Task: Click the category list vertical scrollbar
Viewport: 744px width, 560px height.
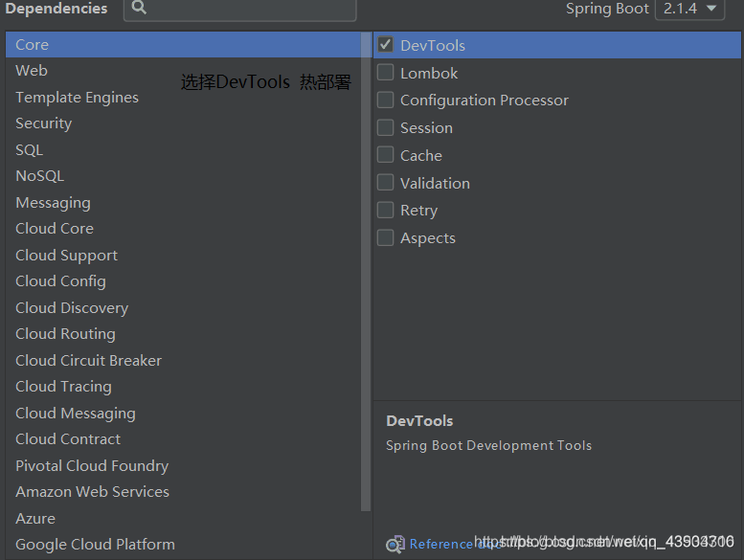Action: point(366,272)
